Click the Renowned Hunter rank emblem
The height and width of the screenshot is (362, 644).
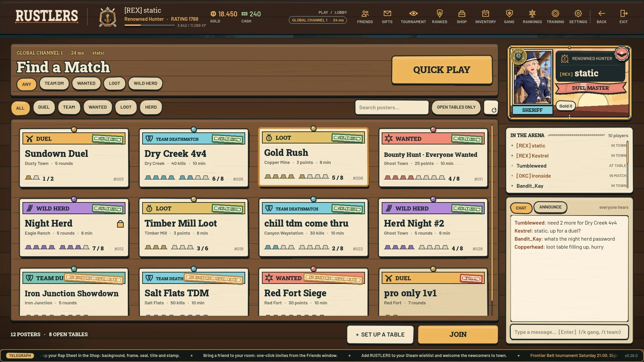(108, 17)
